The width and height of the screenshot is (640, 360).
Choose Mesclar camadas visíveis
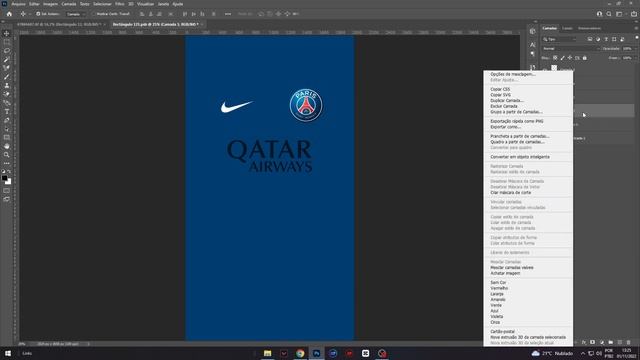(x=512, y=267)
